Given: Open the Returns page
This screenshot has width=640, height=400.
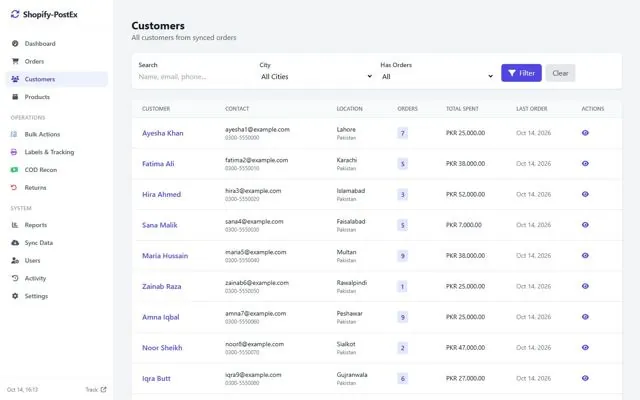Looking at the screenshot, I should pyautogui.click(x=57, y=187).
